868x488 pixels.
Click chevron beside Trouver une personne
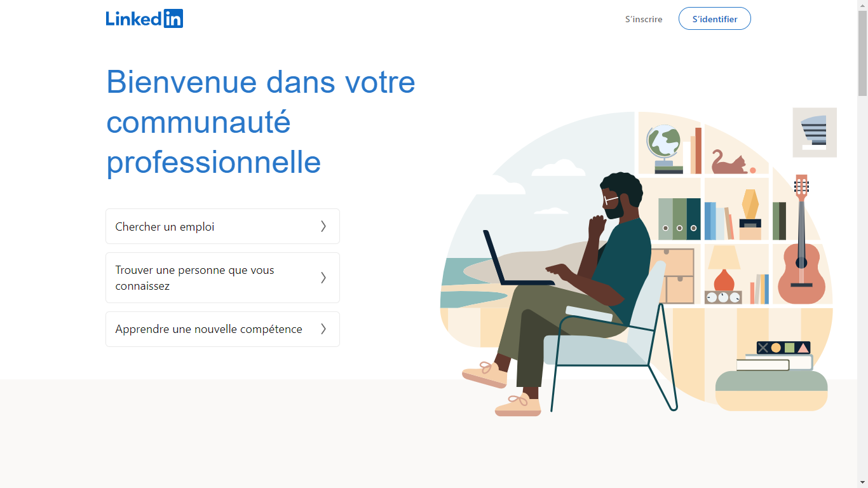click(323, 278)
